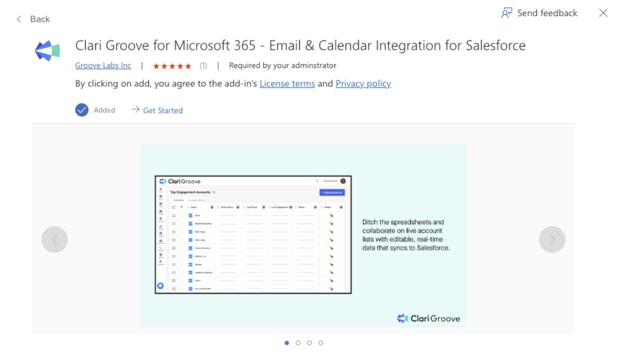Image resolution: width=644 pixels, height=357 pixels.
Task: Show next screenshot with right arrow
Action: tap(552, 239)
